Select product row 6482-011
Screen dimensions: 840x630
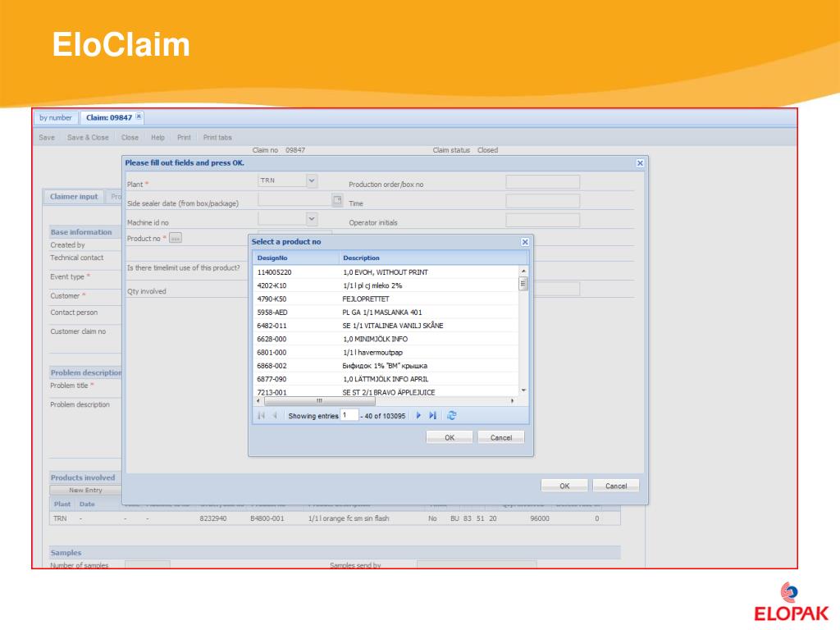point(386,326)
